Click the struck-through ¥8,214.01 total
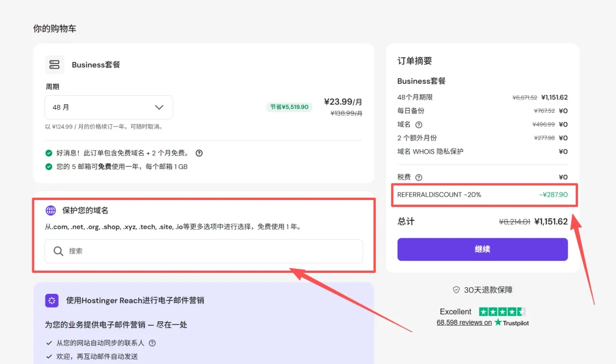This screenshot has width=616, height=364. 515,222
